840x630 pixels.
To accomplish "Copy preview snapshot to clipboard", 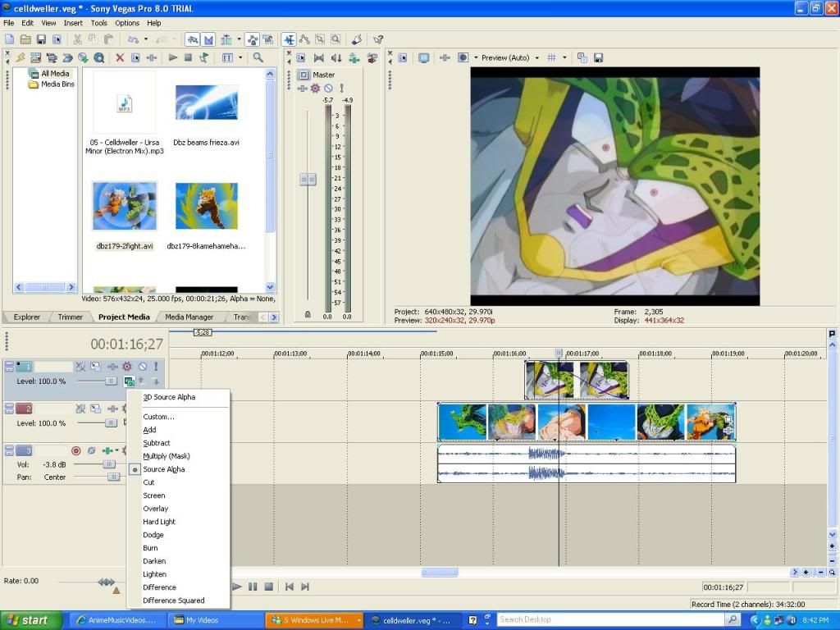I will [x=582, y=58].
